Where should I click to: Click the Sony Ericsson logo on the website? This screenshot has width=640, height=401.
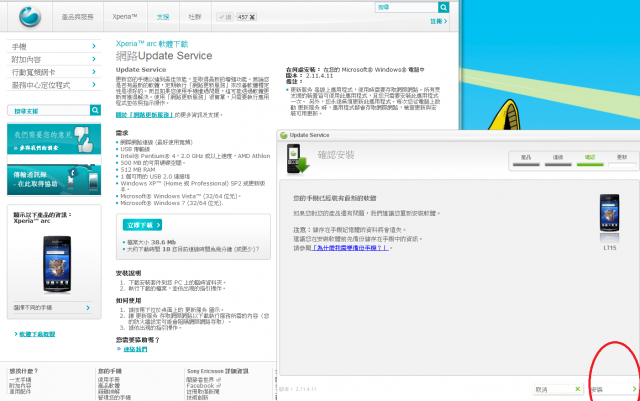point(30,16)
